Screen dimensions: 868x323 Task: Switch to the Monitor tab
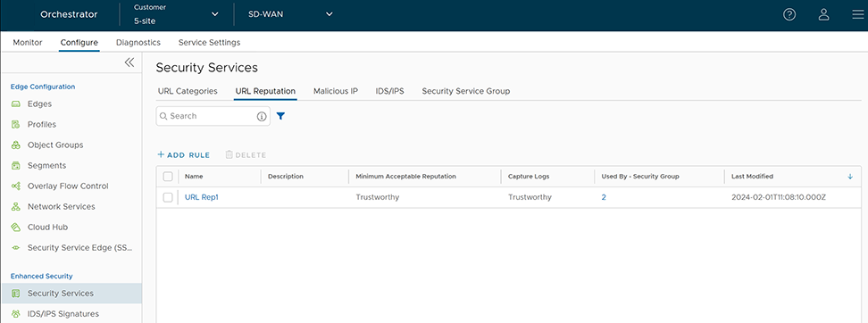tap(28, 42)
